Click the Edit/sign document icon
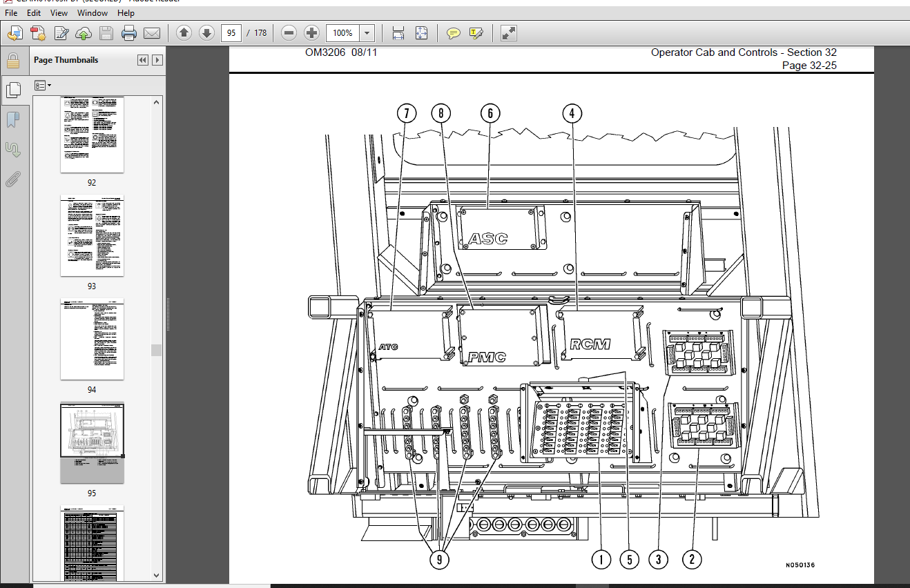Image resolution: width=910 pixels, height=588 pixels. (61, 32)
